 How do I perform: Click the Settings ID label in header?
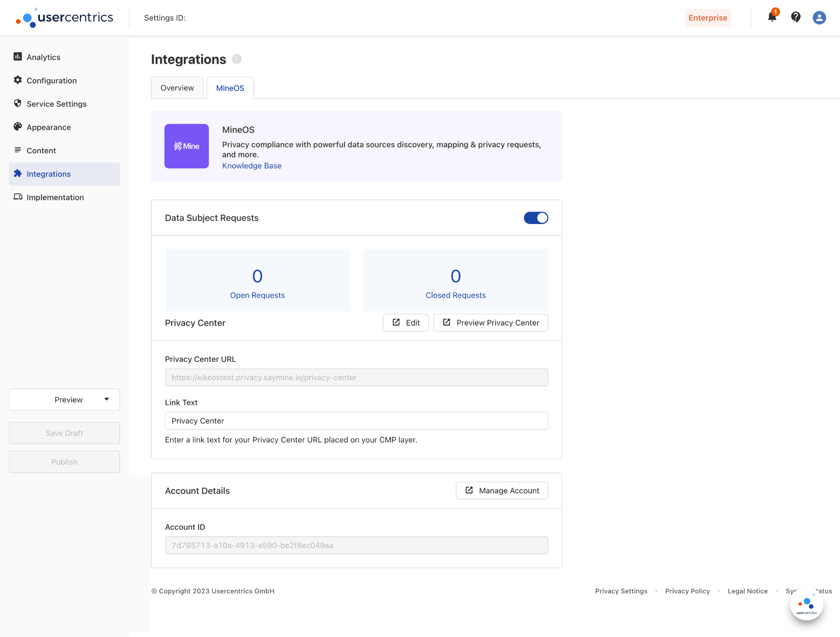(x=165, y=18)
